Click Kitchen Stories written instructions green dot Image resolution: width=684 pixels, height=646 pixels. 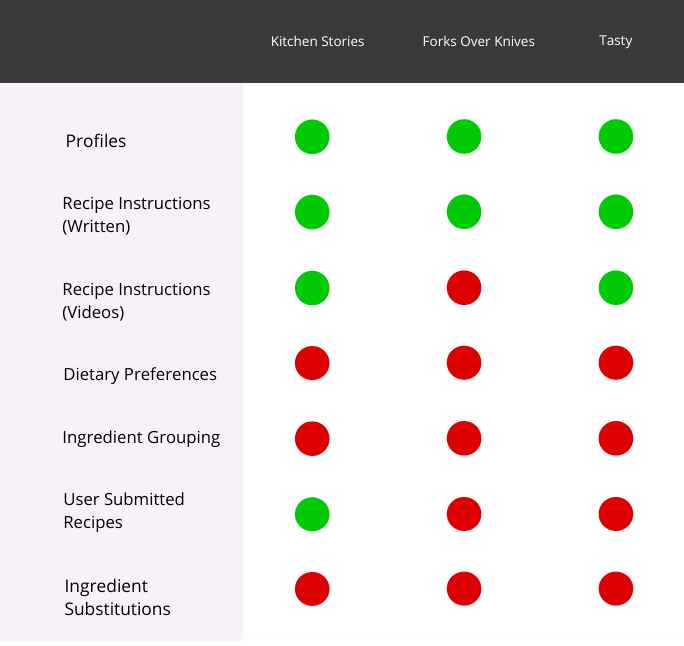312,212
